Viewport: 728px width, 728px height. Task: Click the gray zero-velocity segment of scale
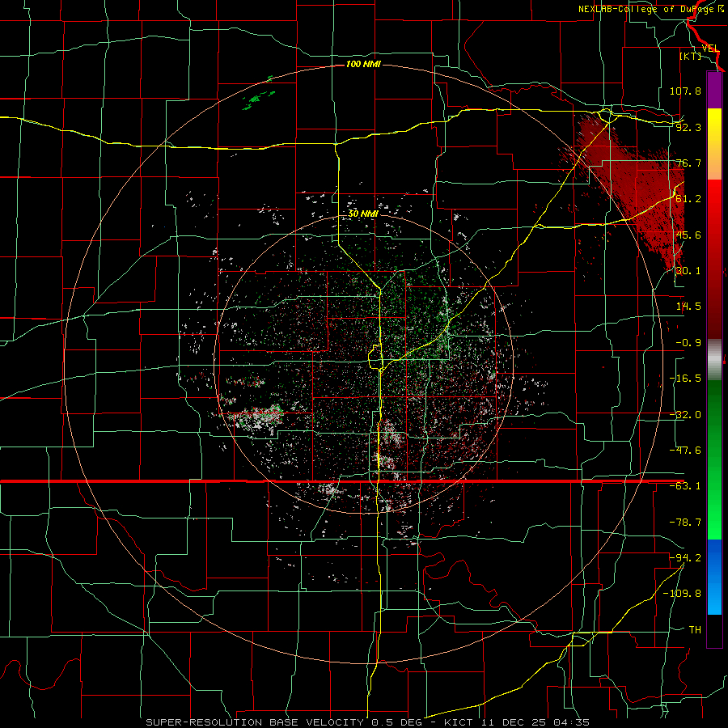coord(714,359)
